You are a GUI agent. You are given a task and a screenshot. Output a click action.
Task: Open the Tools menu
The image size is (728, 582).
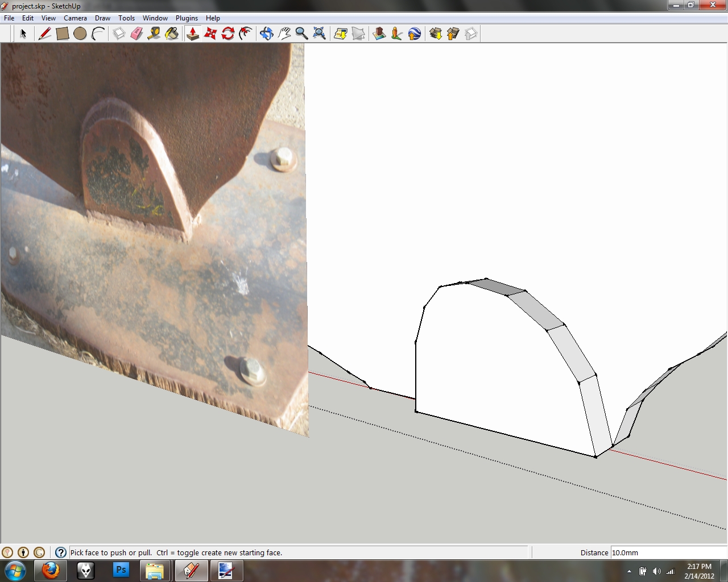pos(126,18)
